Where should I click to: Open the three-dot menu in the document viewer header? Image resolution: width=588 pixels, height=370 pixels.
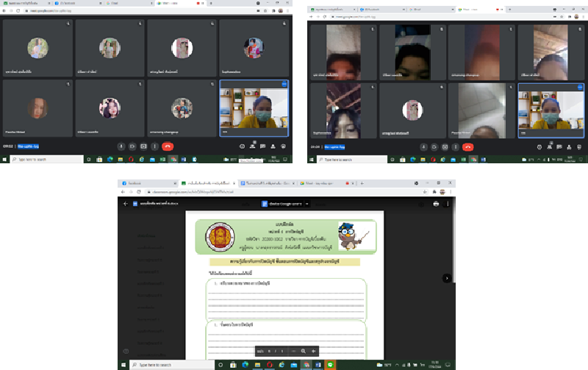coord(449,204)
